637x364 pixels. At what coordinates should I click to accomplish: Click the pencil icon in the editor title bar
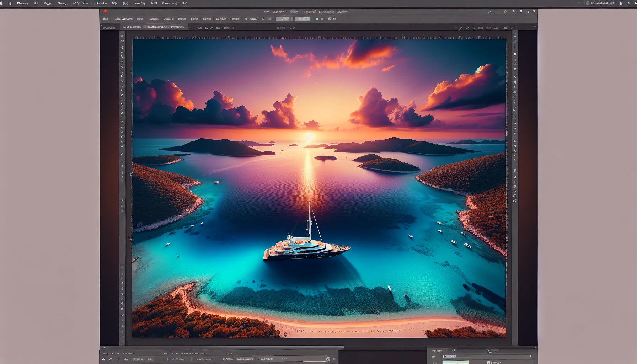[489, 12]
